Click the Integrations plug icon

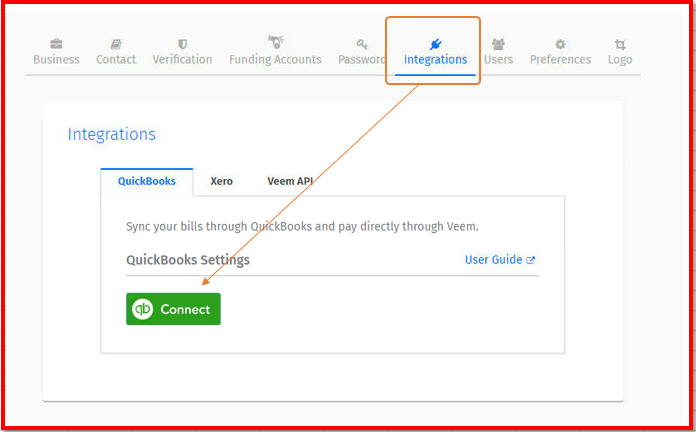tap(435, 44)
